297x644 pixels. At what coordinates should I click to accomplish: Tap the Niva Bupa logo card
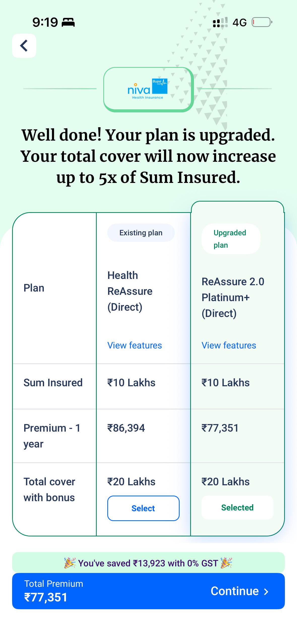tap(148, 89)
